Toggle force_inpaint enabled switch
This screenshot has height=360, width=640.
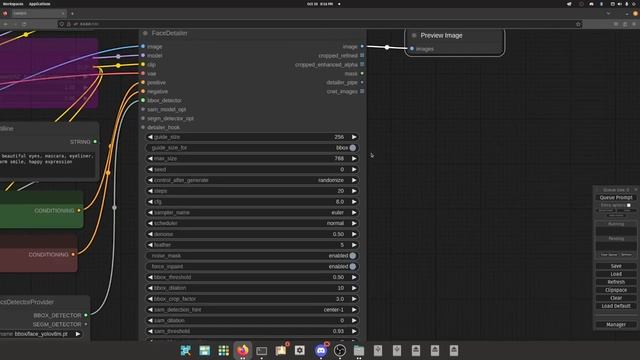pos(353,267)
